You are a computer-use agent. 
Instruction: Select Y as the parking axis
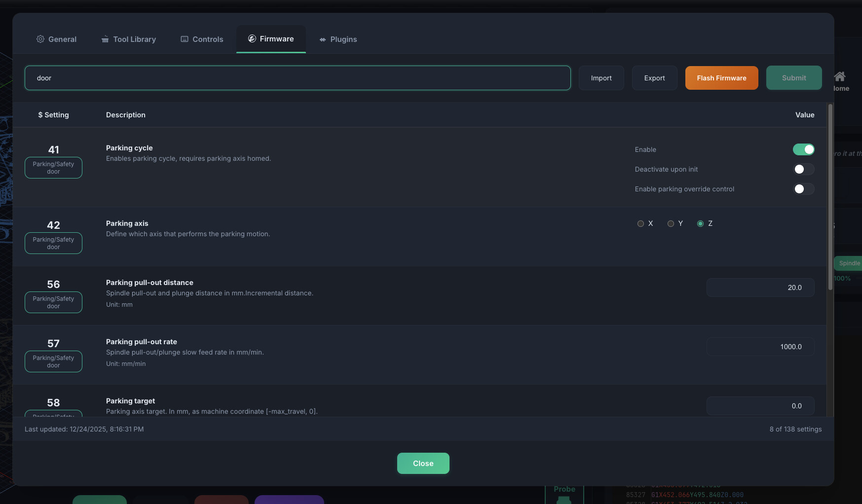click(x=671, y=223)
